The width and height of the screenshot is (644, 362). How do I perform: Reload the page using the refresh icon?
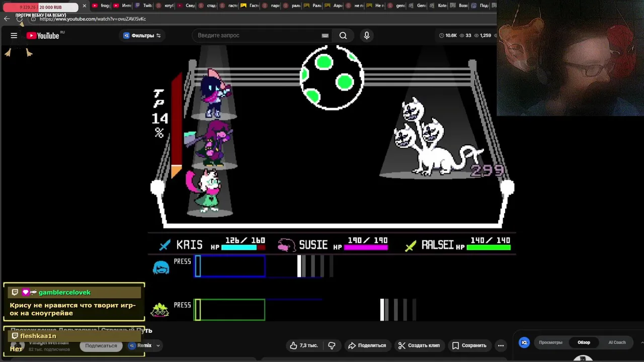(20, 19)
